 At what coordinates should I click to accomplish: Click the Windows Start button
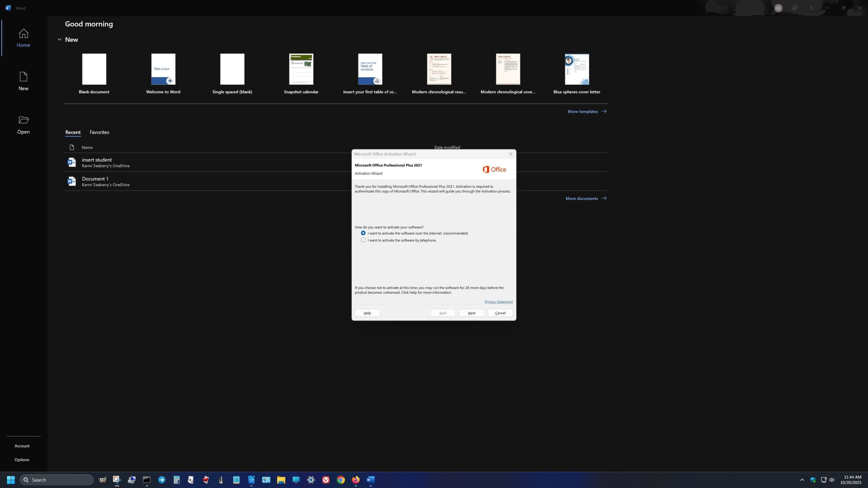click(x=11, y=480)
